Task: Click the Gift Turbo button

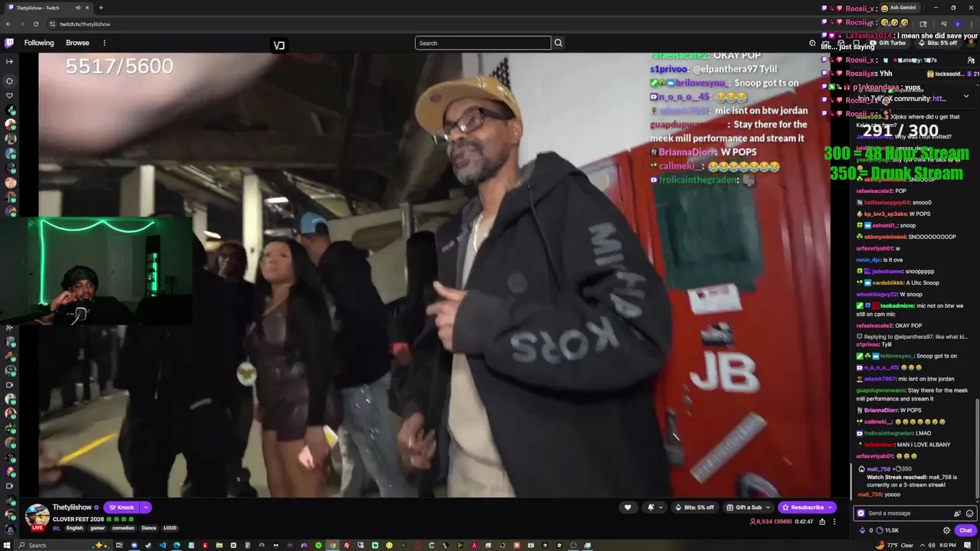Action: pos(887,43)
